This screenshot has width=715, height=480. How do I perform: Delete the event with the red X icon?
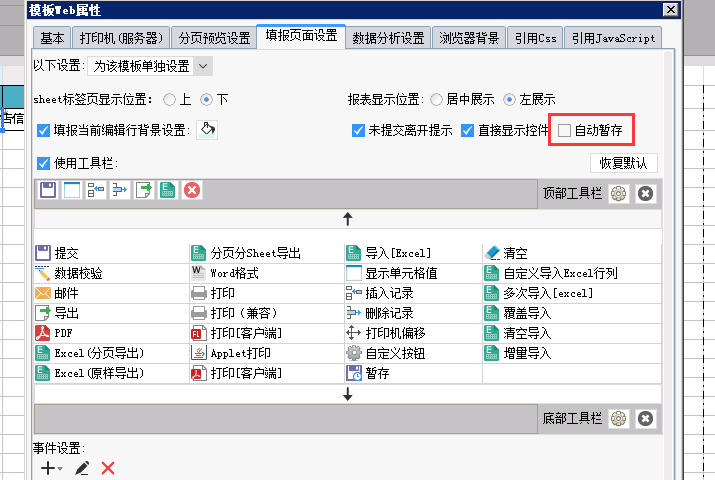[x=108, y=468]
